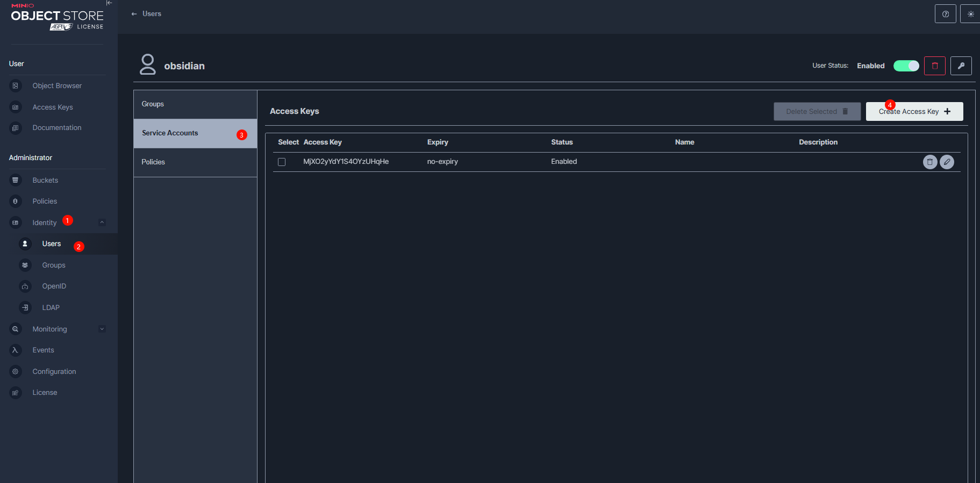This screenshot has height=483, width=980.
Task: Delete the MjXO2yYdY1S4OYzUHqHe access key row
Action: (x=929, y=162)
